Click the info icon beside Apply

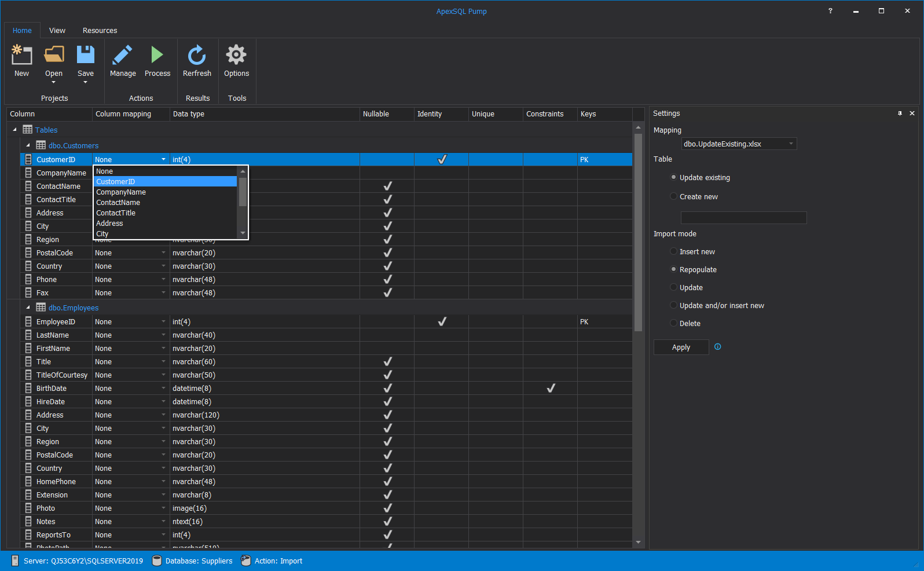(718, 347)
